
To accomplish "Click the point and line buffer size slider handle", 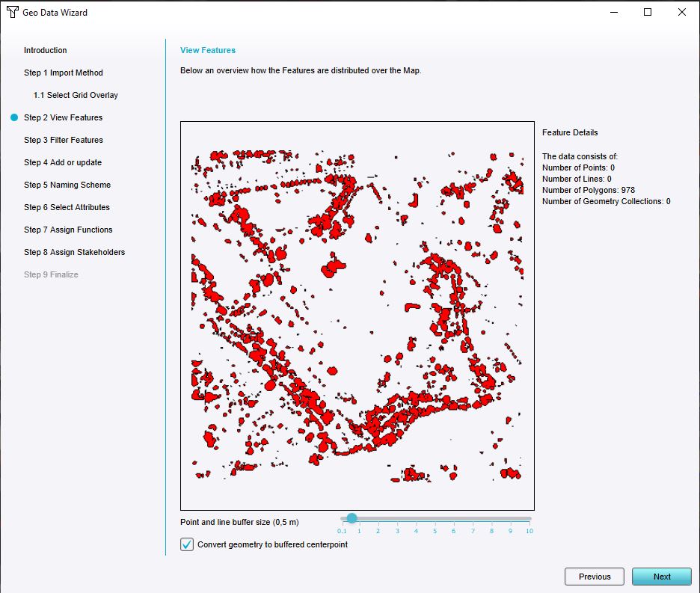I will tap(351, 517).
